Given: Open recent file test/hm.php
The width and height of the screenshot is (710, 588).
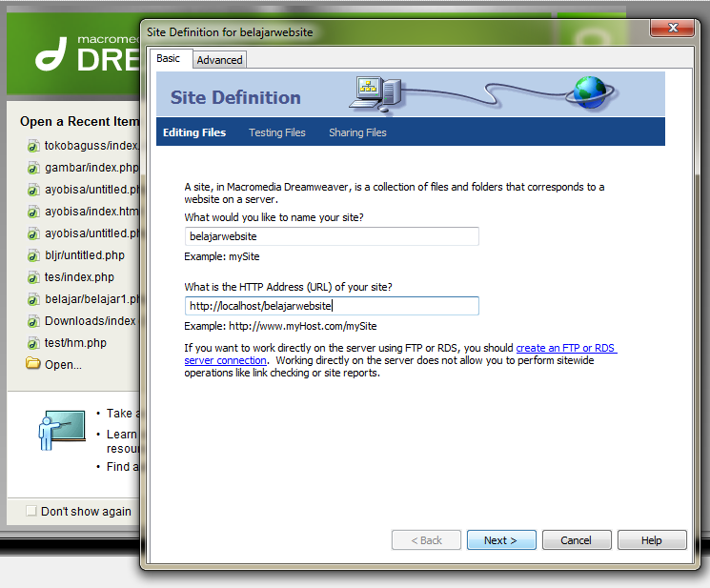Looking at the screenshot, I should (75, 343).
